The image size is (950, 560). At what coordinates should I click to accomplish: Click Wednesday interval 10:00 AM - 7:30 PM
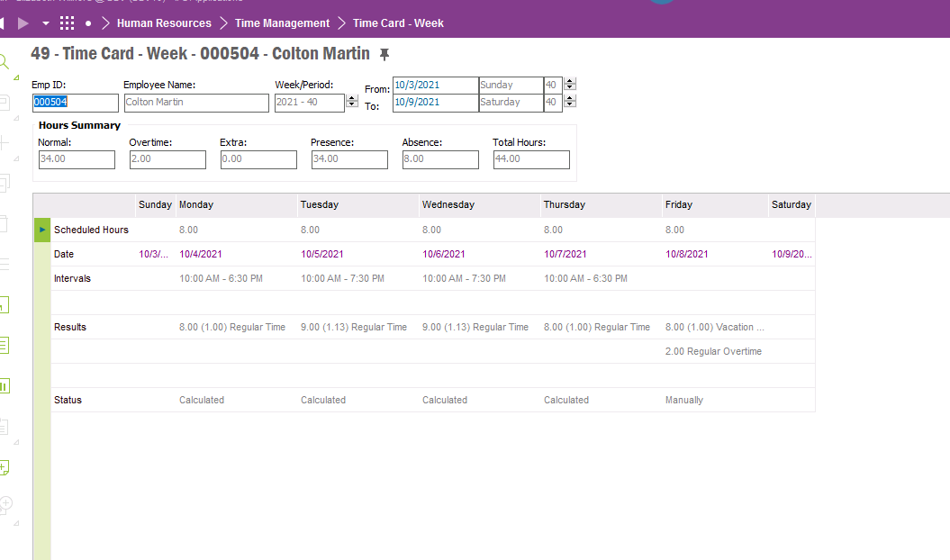coord(464,279)
